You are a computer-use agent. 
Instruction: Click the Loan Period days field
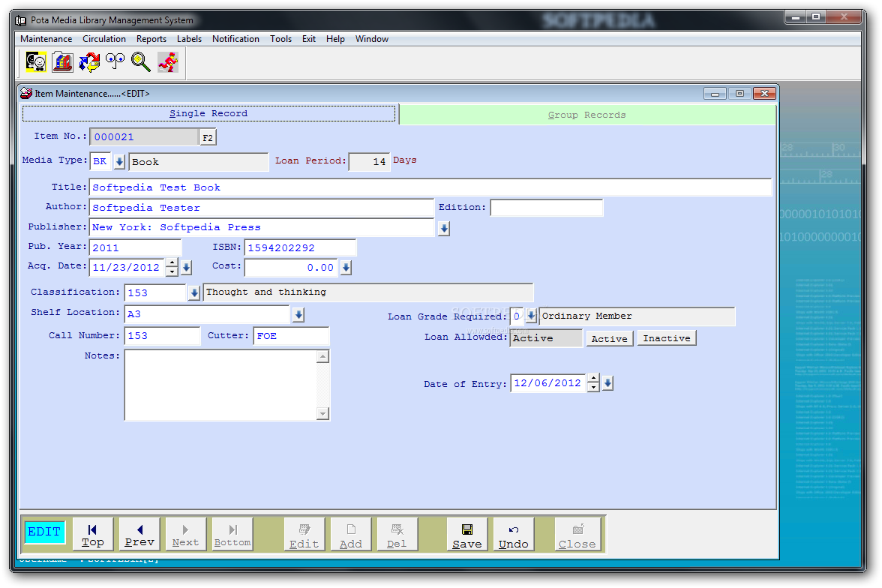pos(369,161)
